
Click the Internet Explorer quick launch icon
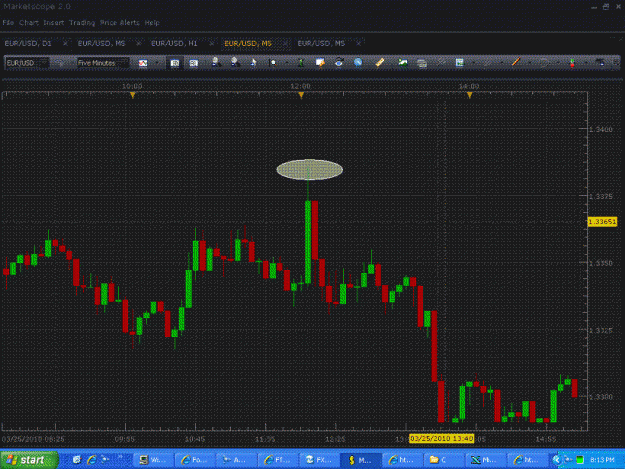tap(91, 460)
